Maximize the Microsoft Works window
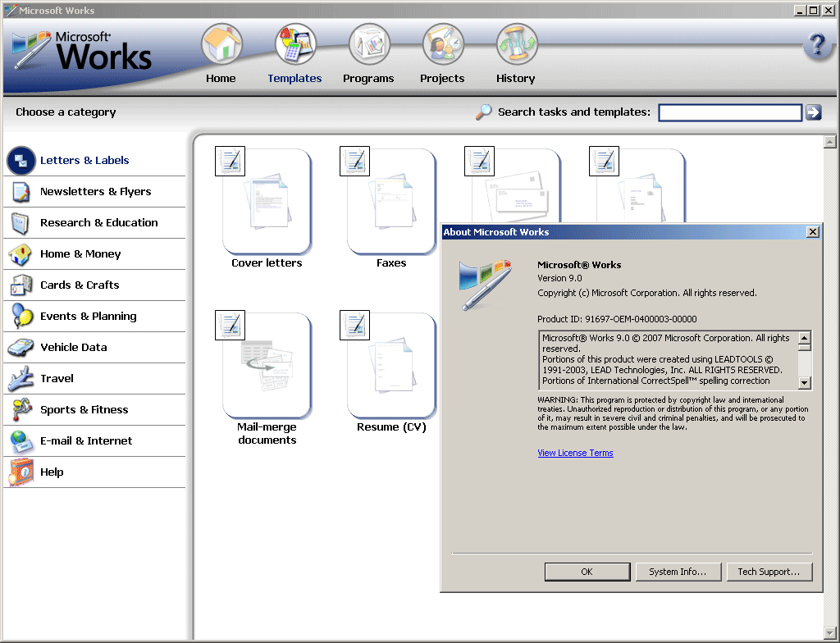840x643 pixels. coord(813,10)
